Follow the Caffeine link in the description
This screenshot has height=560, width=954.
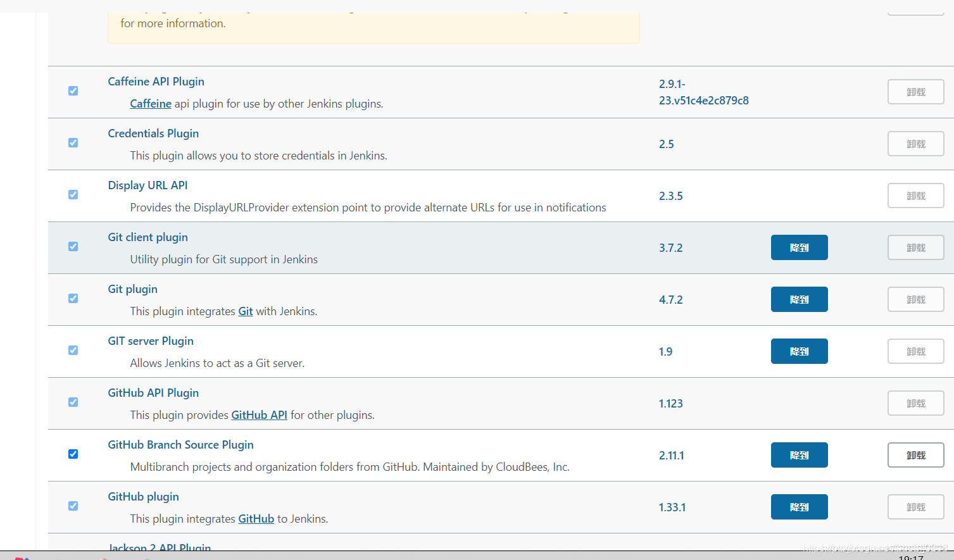(x=151, y=104)
